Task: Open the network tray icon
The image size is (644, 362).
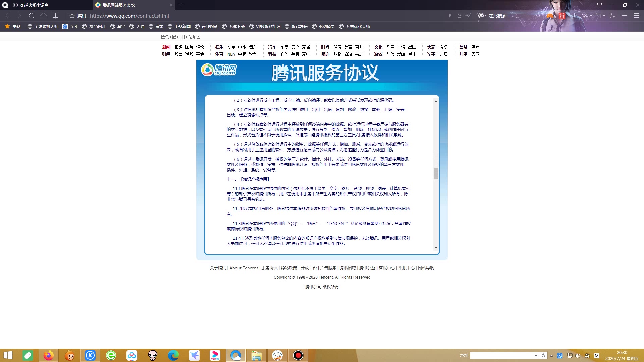Action: pyautogui.click(x=570, y=356)
